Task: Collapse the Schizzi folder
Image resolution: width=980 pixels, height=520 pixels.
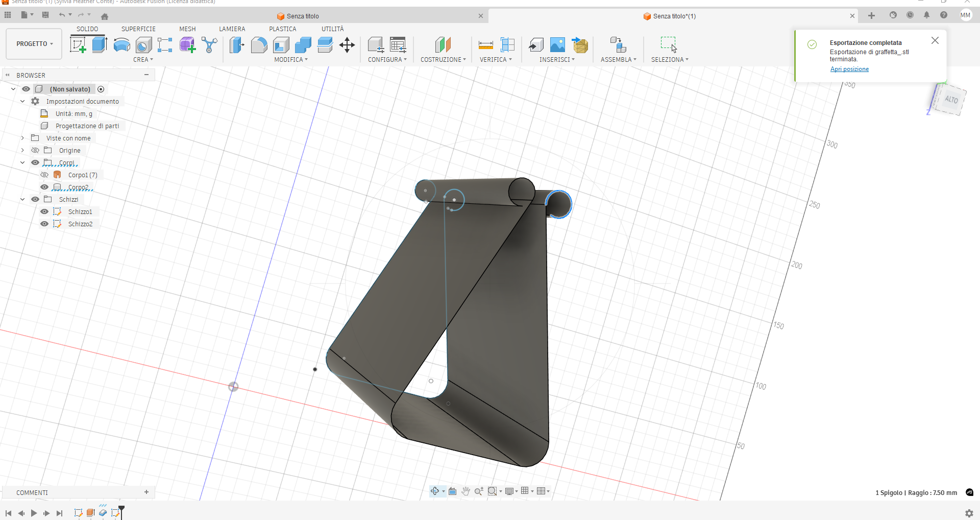Action: coord(22,199)
